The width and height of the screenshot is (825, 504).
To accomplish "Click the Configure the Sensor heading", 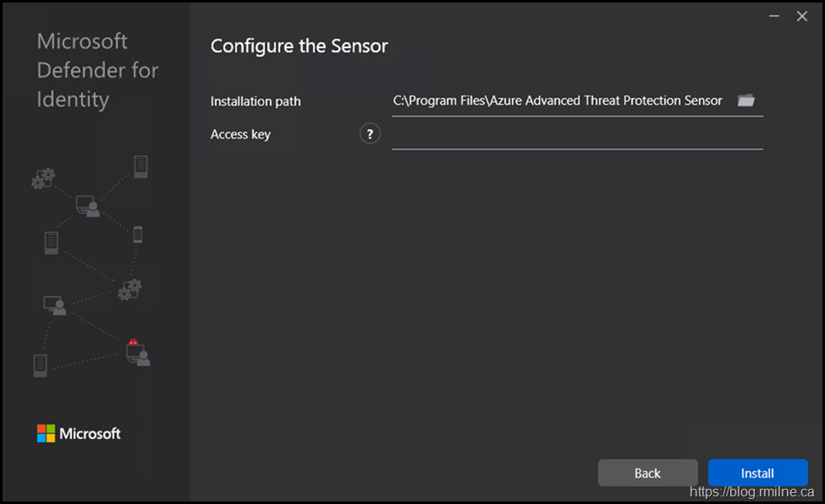I will click(299, 46).
